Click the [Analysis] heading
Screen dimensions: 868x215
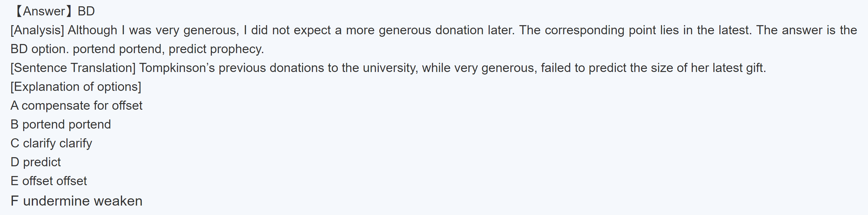coord(37,30)
